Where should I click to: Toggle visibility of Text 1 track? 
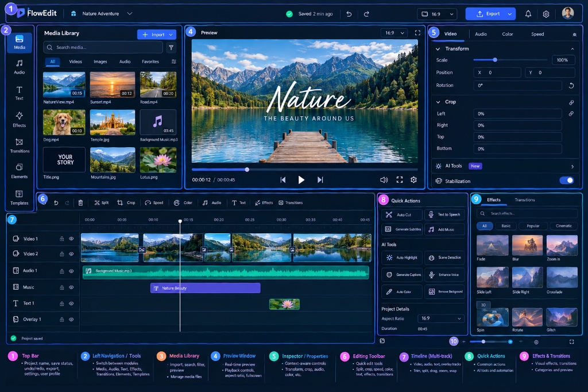[x=71, y=303]
